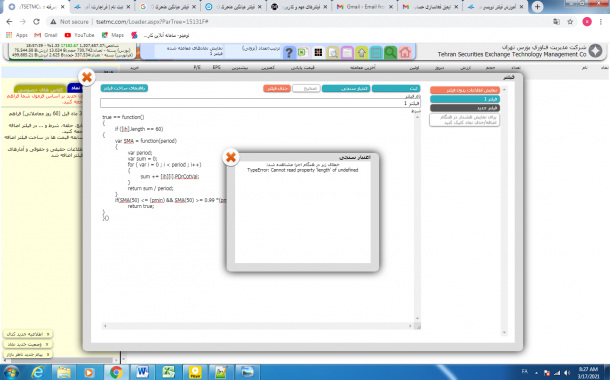The width and height of the screenshot is (610, 380).
Task: Dismiss the پیام جدید ناظر بازار notification
Action: point(48,354)
